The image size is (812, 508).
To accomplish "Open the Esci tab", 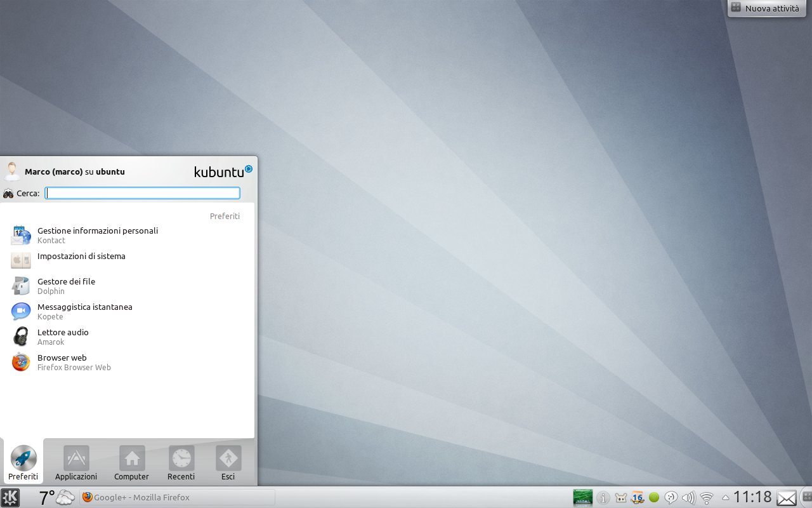I will (x=228, y=463).
